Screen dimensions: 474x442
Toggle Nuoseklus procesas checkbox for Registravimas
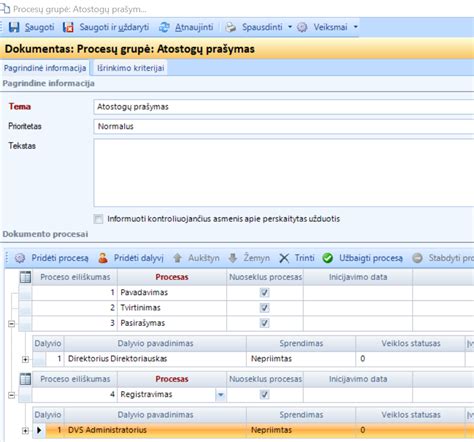click(x=264, y=395)
